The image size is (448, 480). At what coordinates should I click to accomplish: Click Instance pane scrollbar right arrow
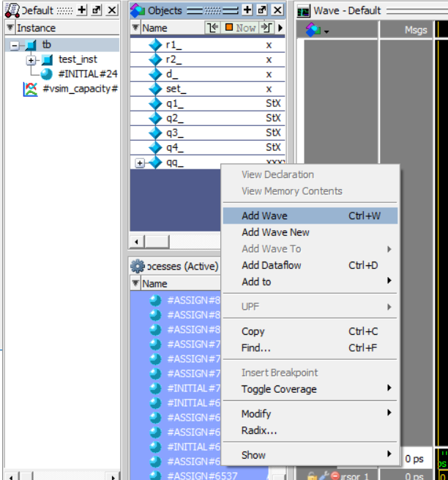coord(113,476)
